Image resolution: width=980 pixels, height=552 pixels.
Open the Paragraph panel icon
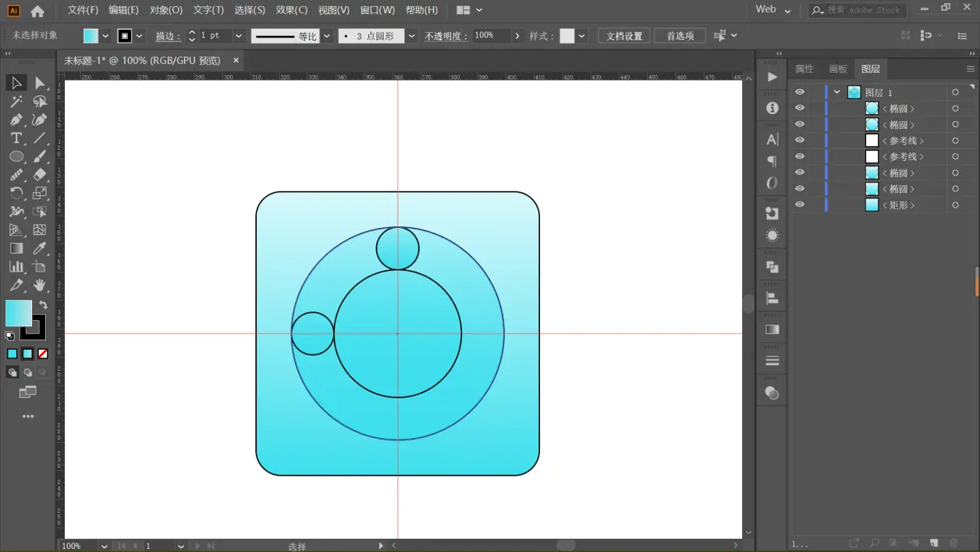point(772,162)
